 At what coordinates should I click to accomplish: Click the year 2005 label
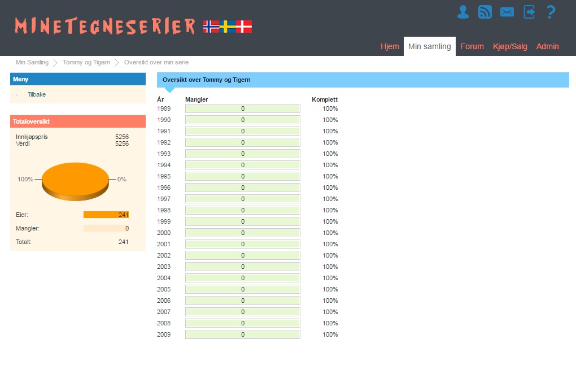(164, 289)
